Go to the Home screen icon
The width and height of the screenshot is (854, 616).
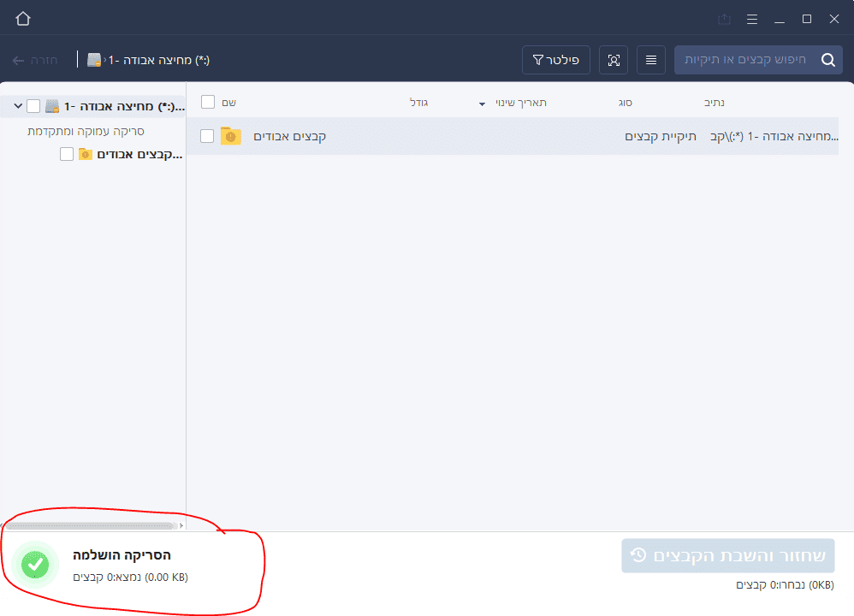click(23, 19)
